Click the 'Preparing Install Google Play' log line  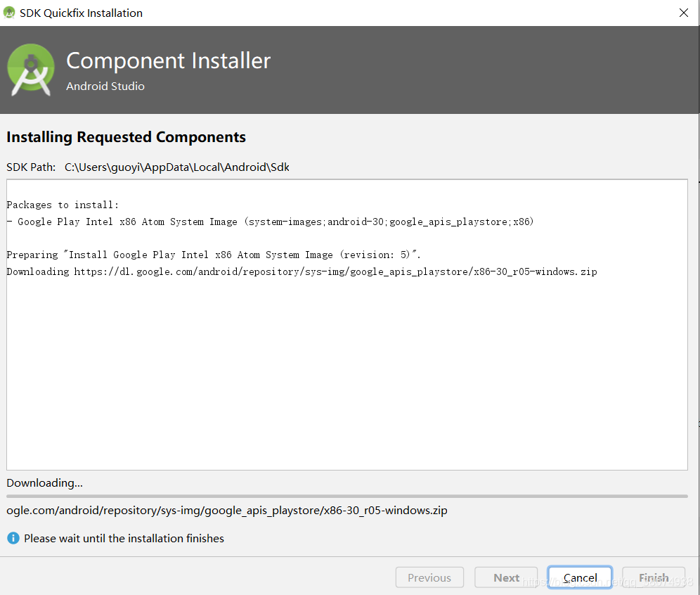214,255
